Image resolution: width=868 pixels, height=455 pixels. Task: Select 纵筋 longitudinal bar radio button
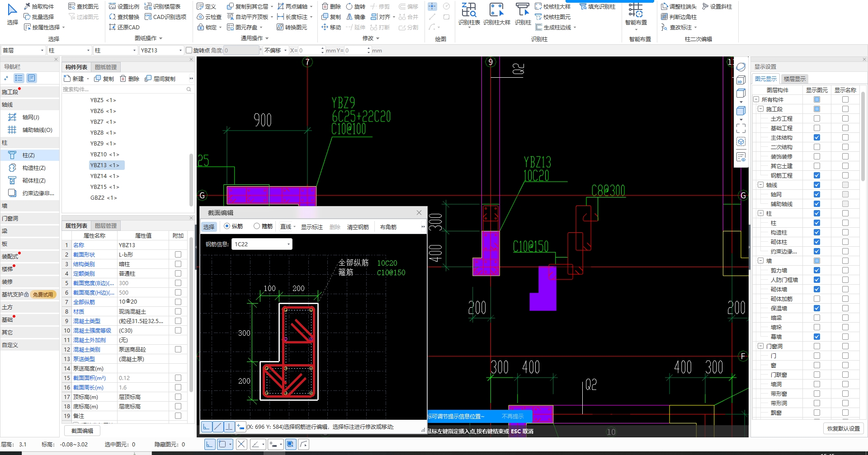227,226
